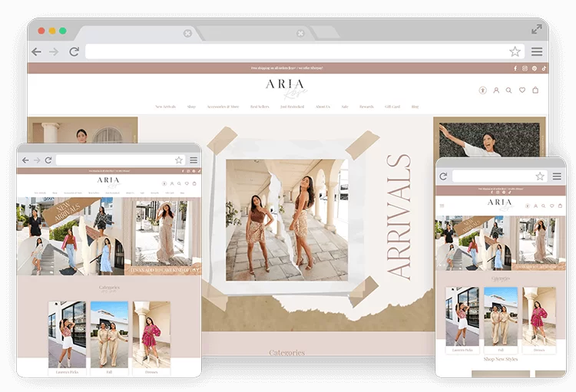This screenshot has height=392, width=576.
Task: Open Best Sellers in the desktop site navigation
Action: pyautogui.click(x=260, y=107)
